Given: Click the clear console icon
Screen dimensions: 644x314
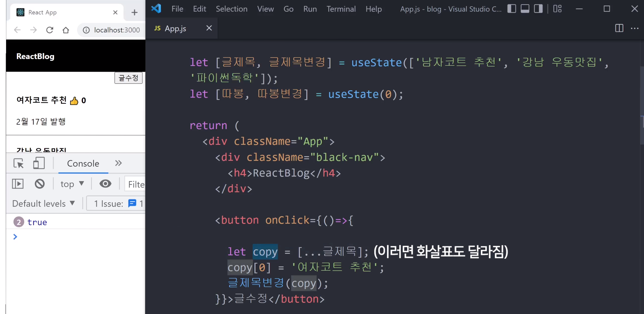Looking at the screenshot, I should [40, 184].
